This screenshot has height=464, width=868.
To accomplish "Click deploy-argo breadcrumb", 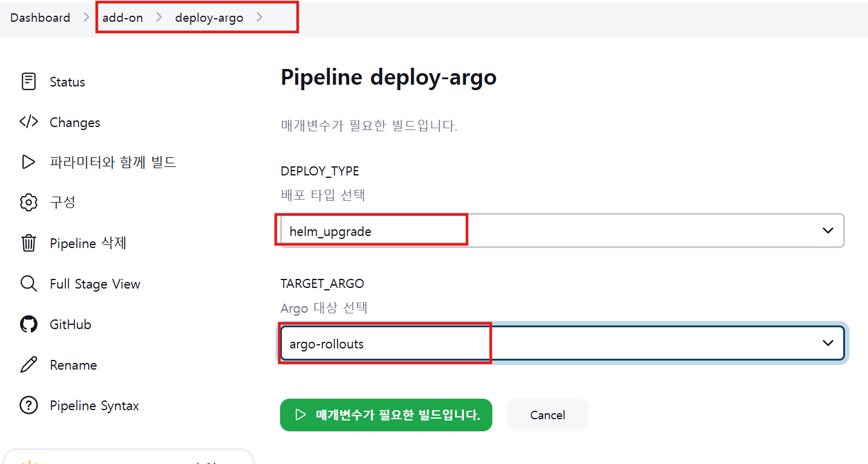I will [x=209, y=18].
